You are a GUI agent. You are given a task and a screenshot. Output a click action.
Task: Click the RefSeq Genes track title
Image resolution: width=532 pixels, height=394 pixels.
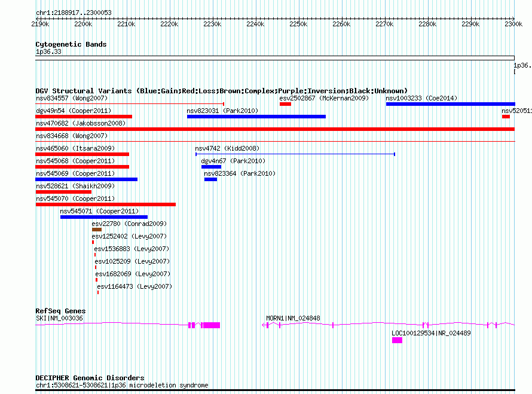coord(60,311)
